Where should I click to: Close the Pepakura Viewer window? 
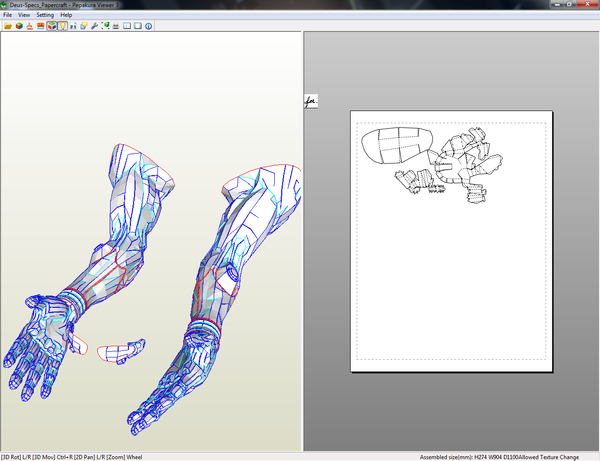click(x=587, y=4)
